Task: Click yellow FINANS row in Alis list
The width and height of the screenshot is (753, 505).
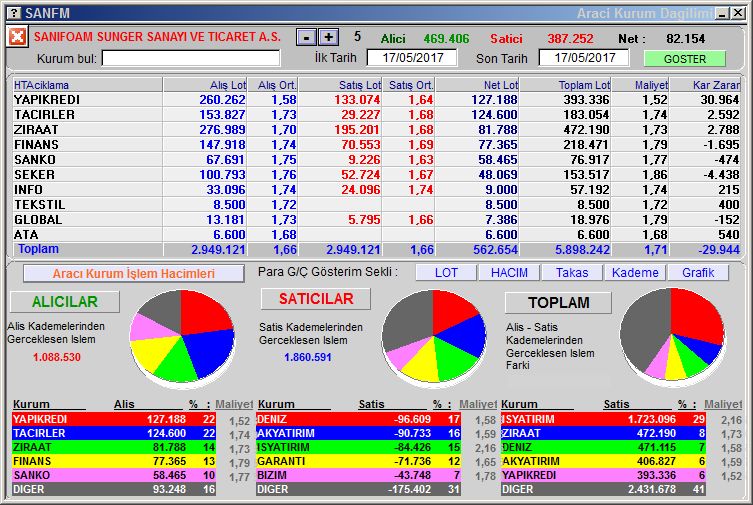Action: [114, 461]
